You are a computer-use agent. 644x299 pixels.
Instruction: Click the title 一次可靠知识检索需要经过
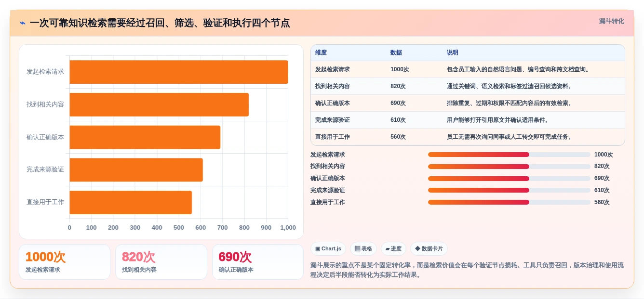[160, 23]
